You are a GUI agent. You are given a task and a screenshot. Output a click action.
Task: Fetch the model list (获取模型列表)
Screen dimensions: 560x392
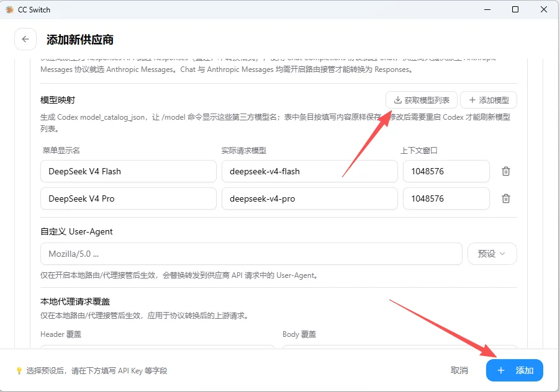click(422, 100)
